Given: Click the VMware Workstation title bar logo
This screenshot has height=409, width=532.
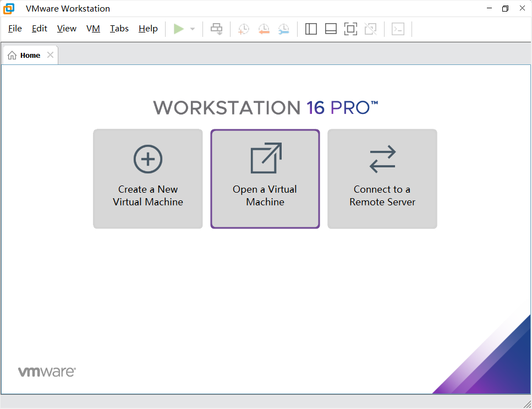Looking at the screenshot, I should tap(9, 8).
